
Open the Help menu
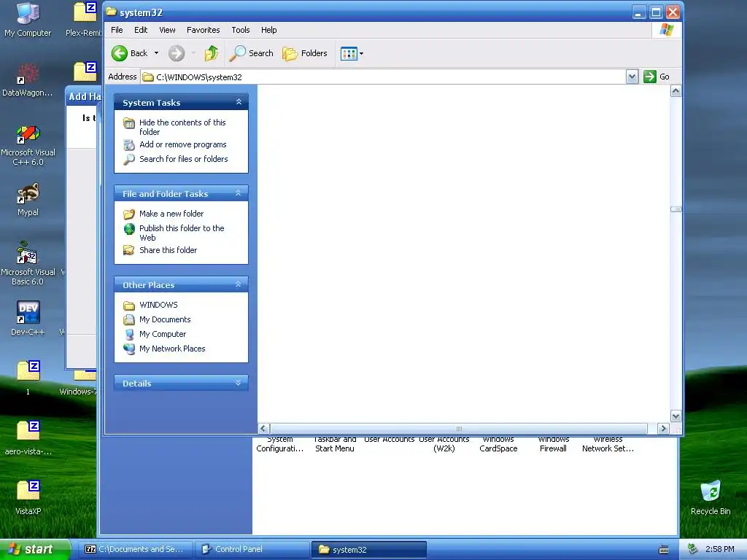(268, 30)
